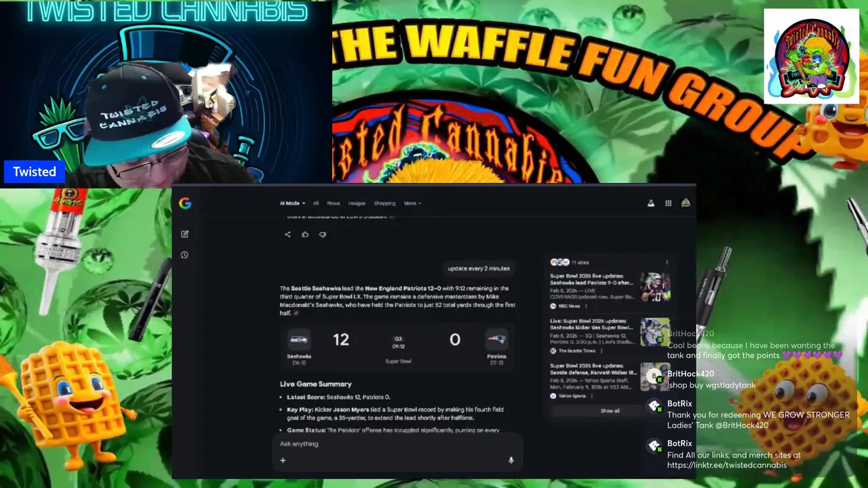The height and width of the screenshot is (488, 868).
Task: Start a new AI Mode chat
Action: [x=184, y=234]
